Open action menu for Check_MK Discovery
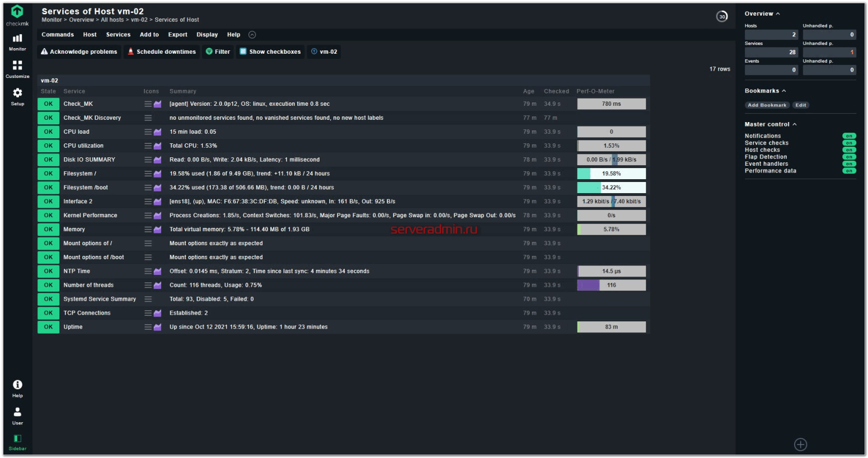868x458 pixels. click(x=148, y=118)
